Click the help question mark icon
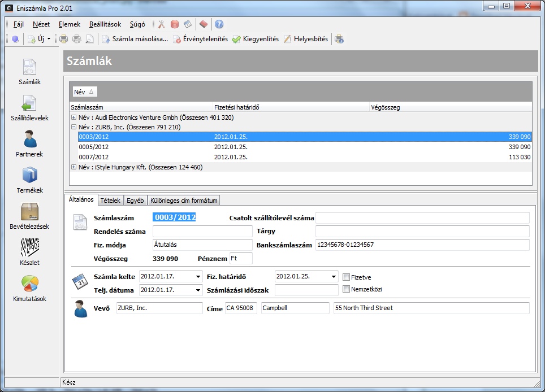 coord(219,24)
